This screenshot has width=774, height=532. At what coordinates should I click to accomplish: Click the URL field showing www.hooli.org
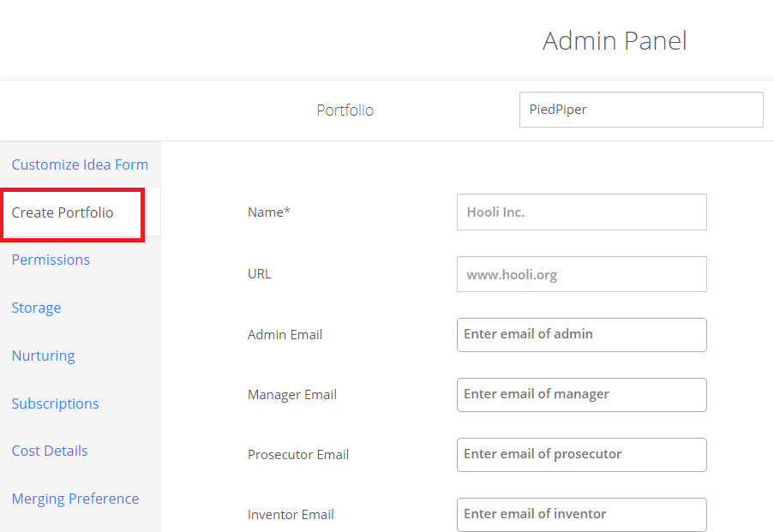tap(581, 274)
